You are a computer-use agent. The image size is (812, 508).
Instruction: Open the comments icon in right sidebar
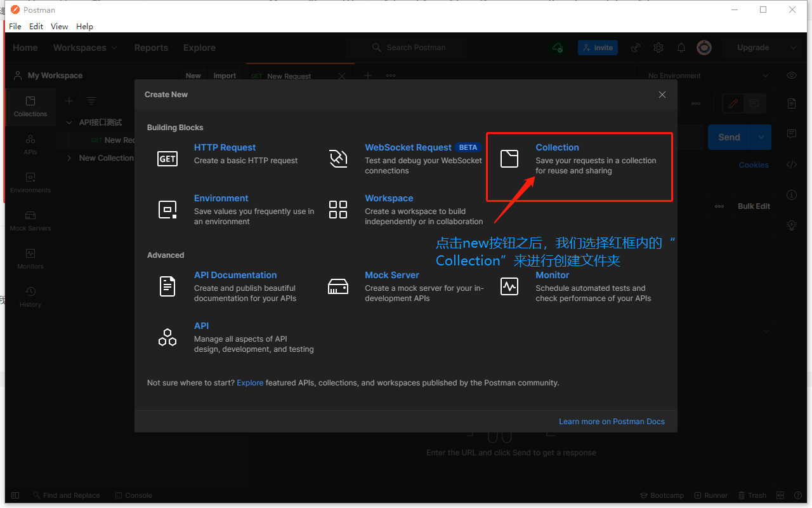tap(792, 134)
